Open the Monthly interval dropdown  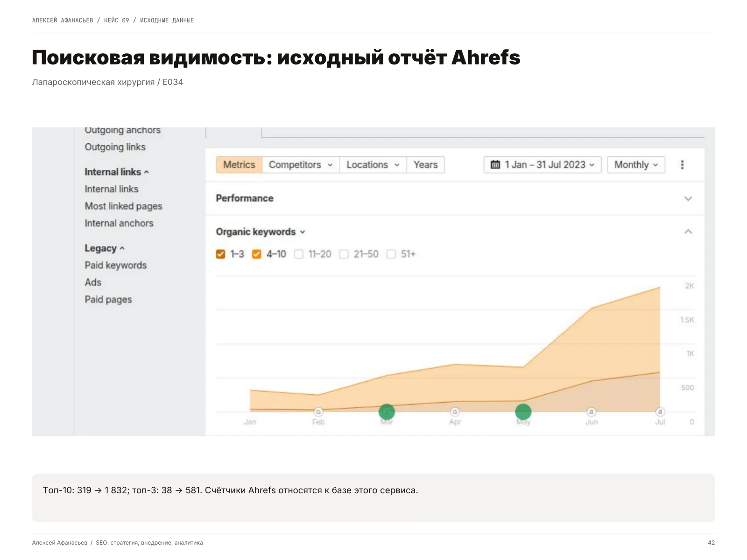[x=636, y=165]
